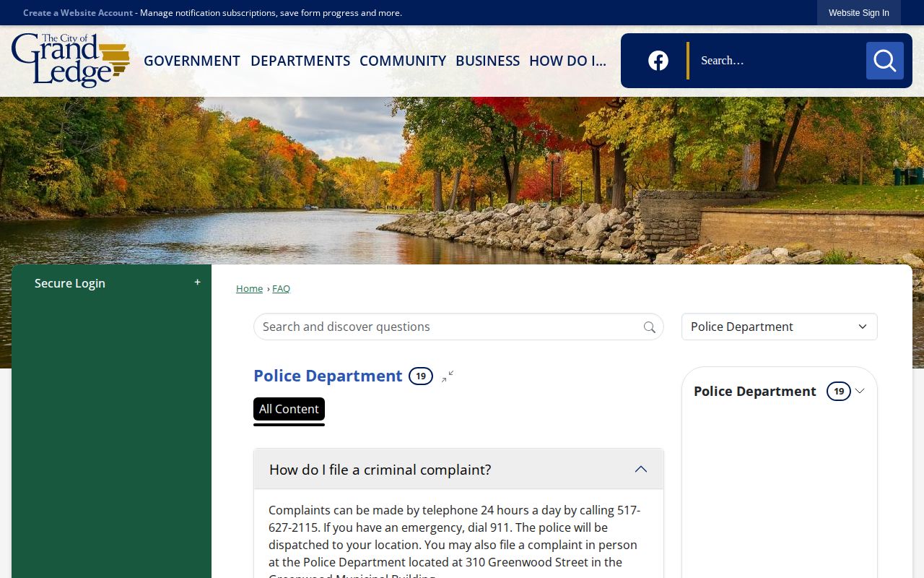This screenshot has width=924, height=578.
Task: Open the Government menu
Action: (x=192, y=61)
